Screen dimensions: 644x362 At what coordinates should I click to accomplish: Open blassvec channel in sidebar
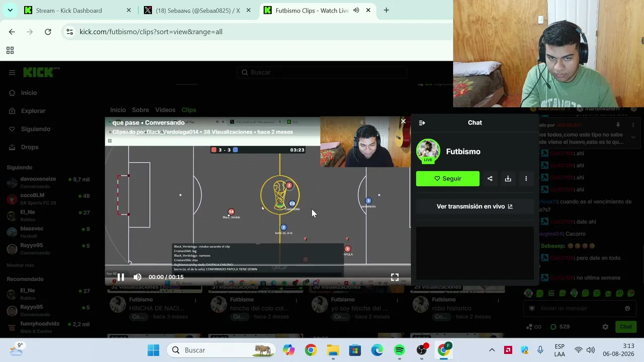tap(48, 232)
